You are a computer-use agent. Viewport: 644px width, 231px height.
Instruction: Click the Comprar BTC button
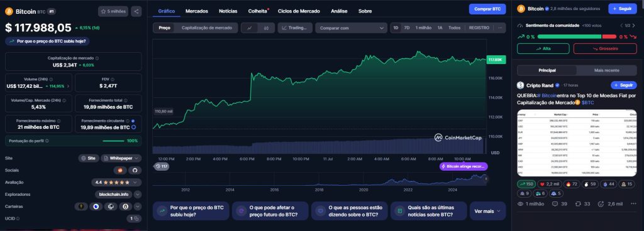point(487,9)
